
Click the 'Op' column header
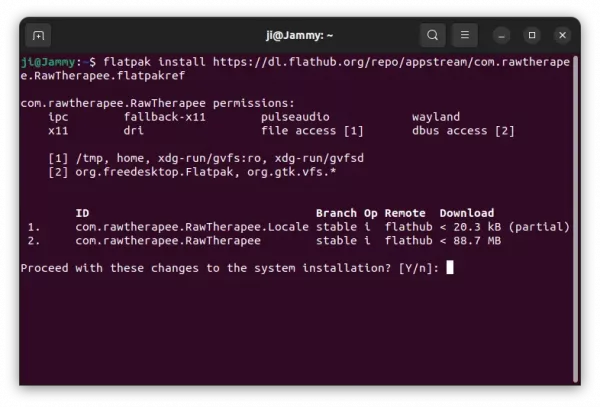[370, 213]
